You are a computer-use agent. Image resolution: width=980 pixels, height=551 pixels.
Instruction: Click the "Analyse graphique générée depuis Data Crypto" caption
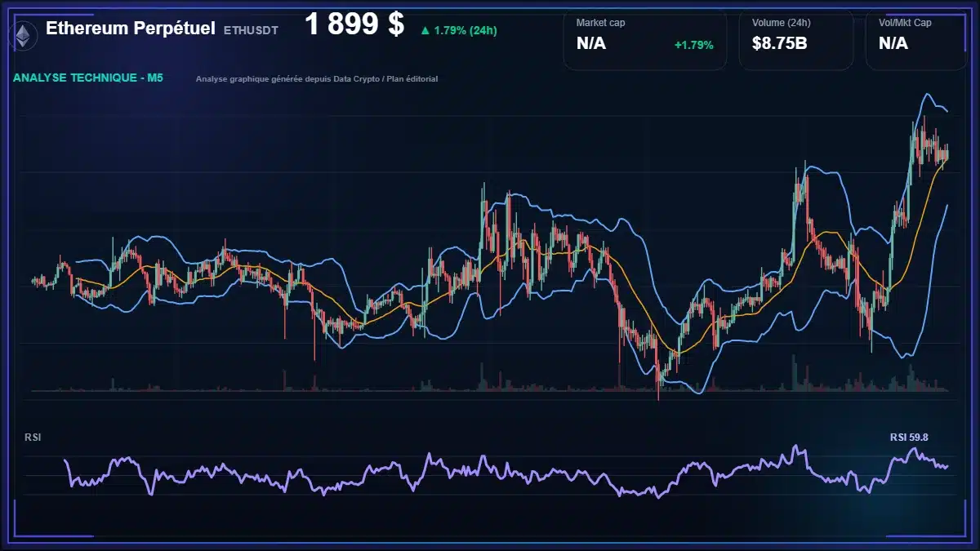317,79
